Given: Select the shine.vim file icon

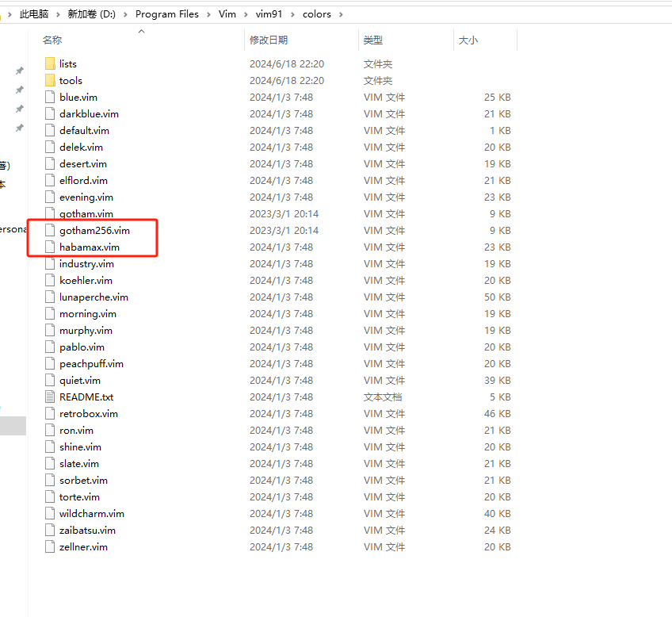Looking at the screenshot, I should [x=50, y=446].
